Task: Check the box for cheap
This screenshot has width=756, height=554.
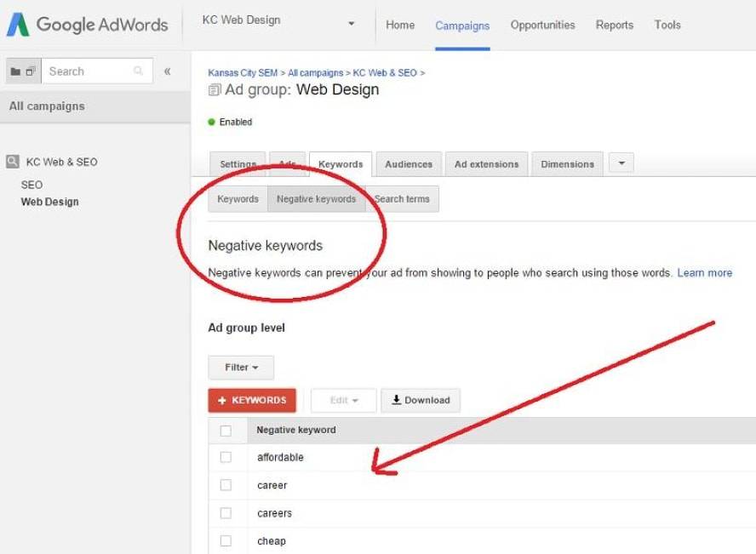Action: pos(226,541)
